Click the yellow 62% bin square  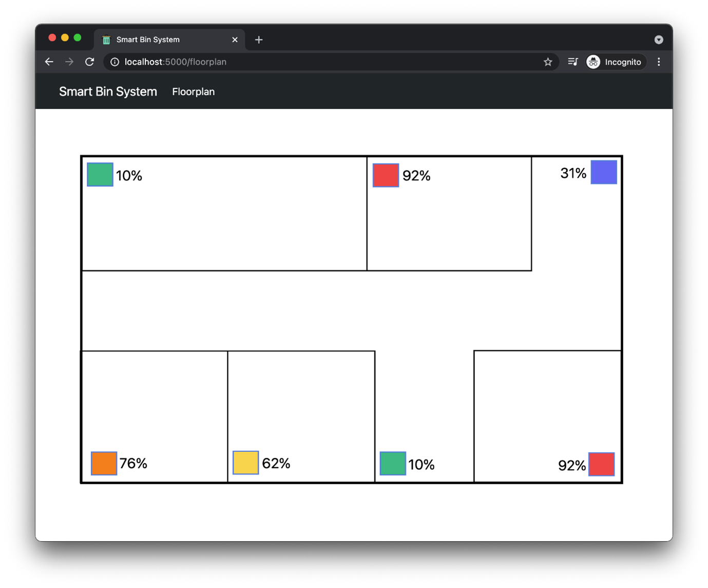coord(245,463)
